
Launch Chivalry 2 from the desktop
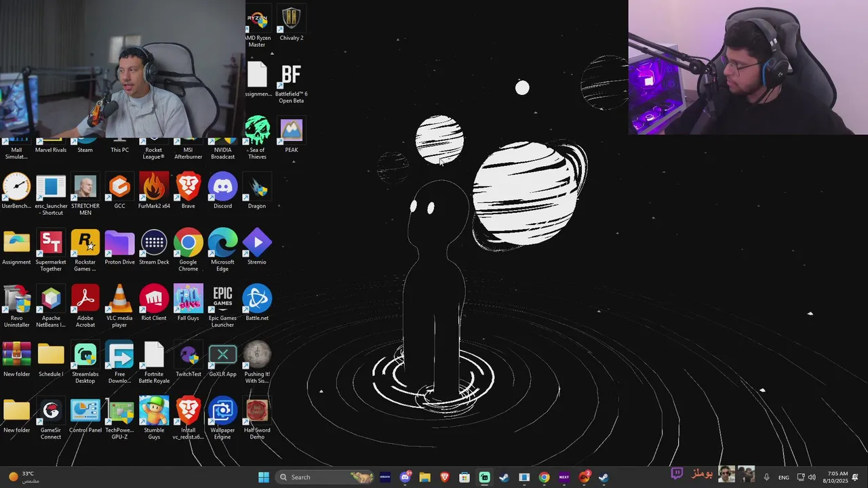point(291,24)
